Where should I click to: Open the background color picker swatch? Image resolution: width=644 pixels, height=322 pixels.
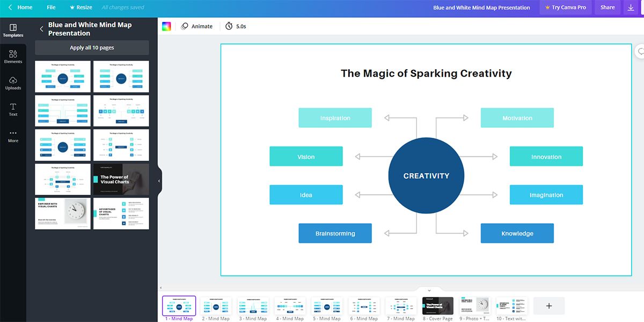(166, 26)
